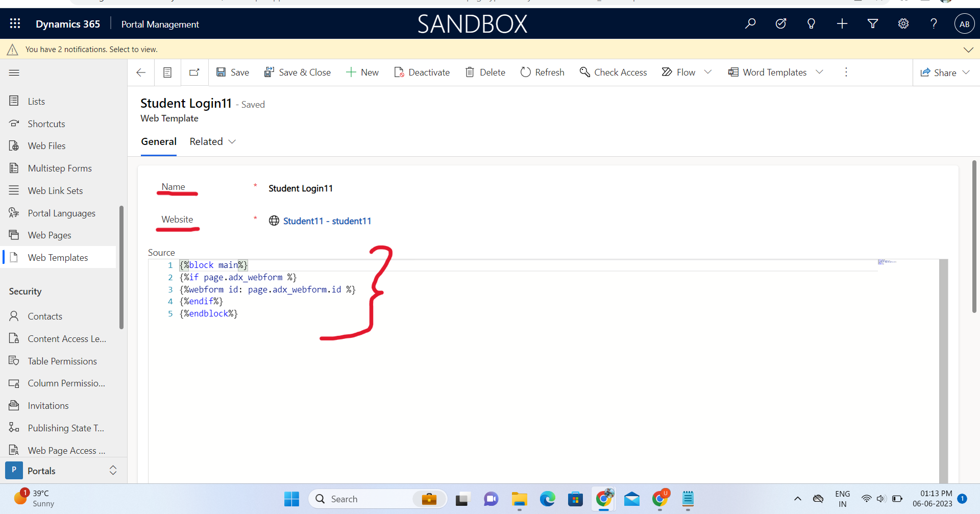This screenshot has width=980, height=514.
Task: Collapse the site map hamburger menu
Action: (x=14, y=72)
